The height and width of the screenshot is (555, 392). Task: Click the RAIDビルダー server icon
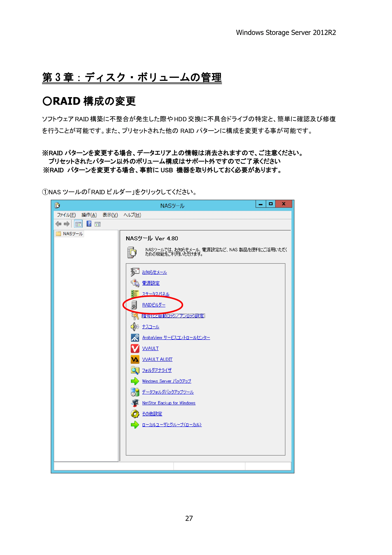[134, 305]
